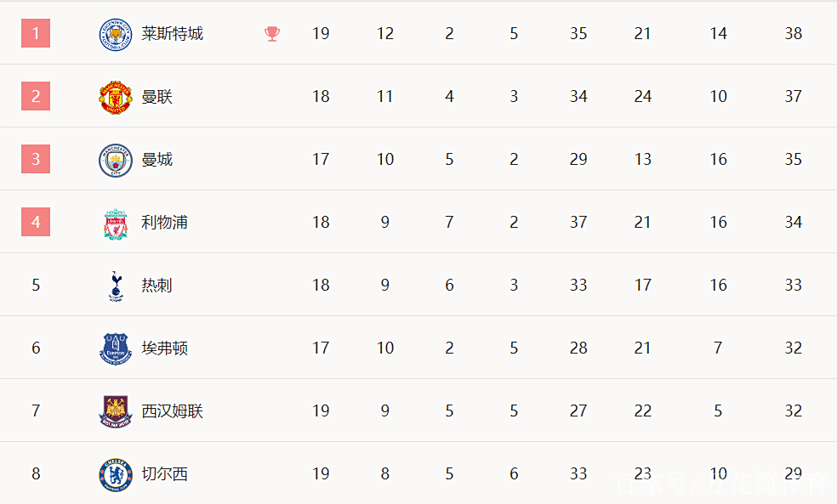This screenshot has height=504, width=837.
Task: Click the red rank 1 badge
Action: [x=36, y=34]
